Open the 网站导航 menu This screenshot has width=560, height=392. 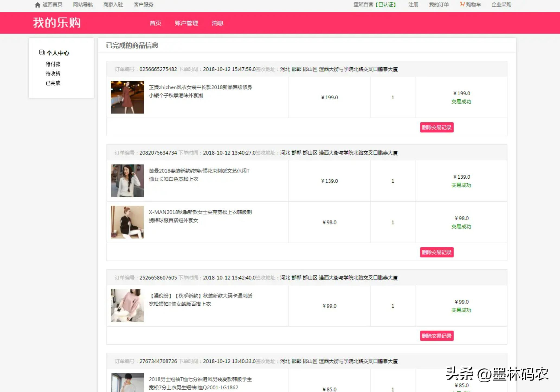pos(83,5)
